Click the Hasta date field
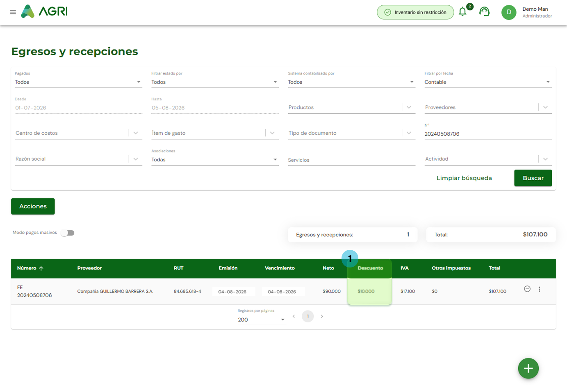The height and width of the screenshot is (392, 567). point(215,108)
